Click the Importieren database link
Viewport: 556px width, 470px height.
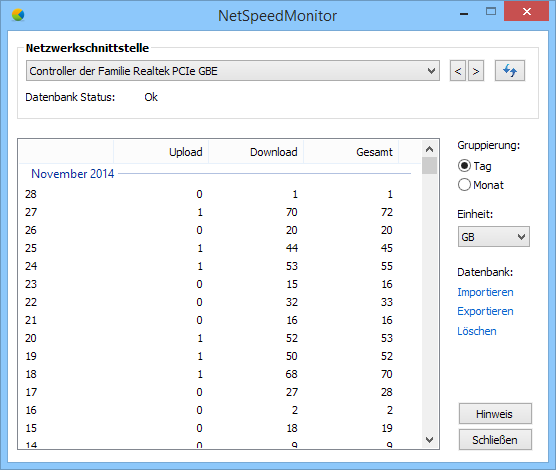485,292
